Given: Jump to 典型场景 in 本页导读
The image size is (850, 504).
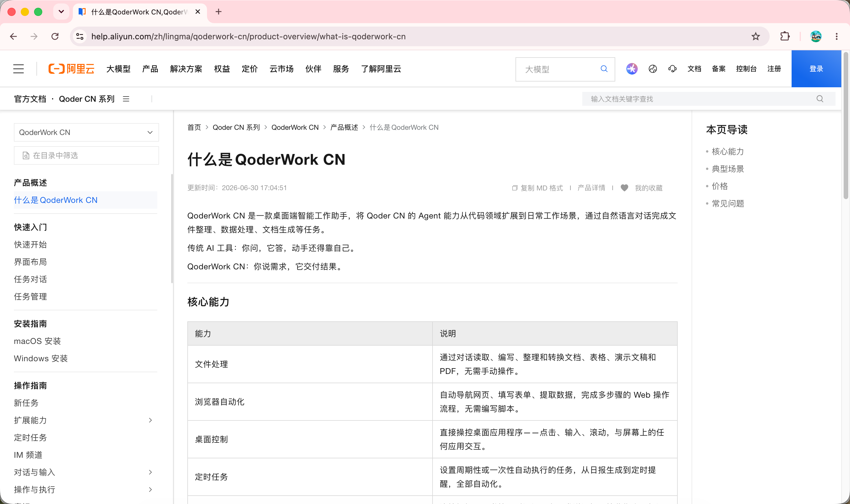Looking at the screenshot, I should [728, 169].
